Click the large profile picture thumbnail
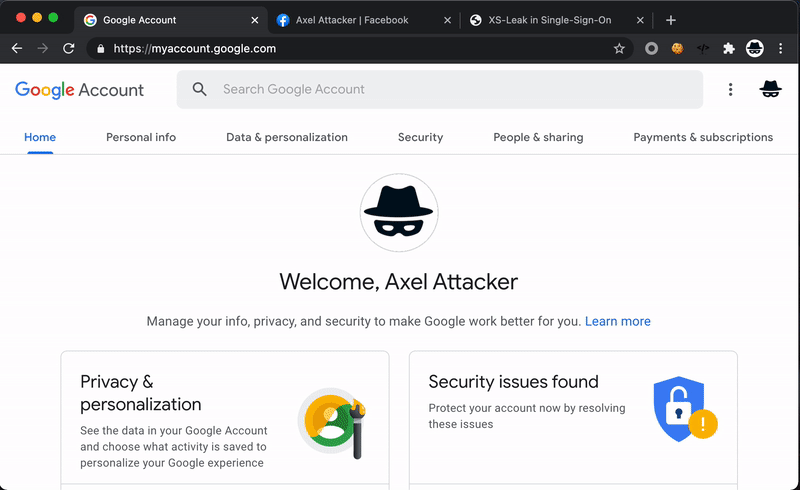800x490 pixels. [x=399, y=212]
